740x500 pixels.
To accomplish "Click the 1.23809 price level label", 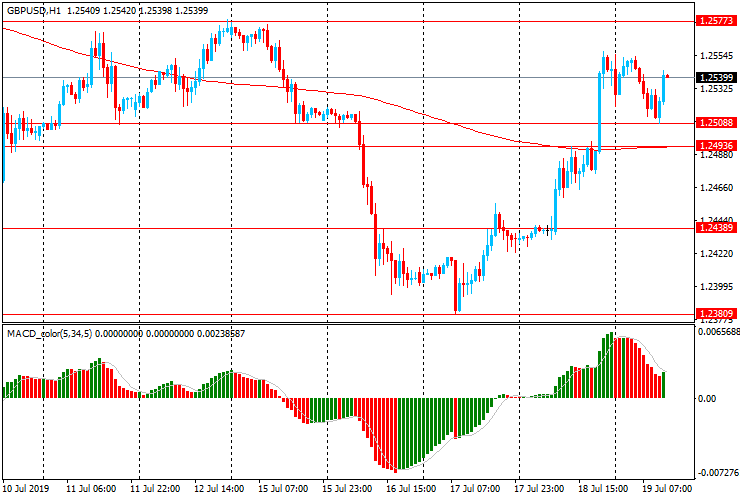I will [716, 314].
